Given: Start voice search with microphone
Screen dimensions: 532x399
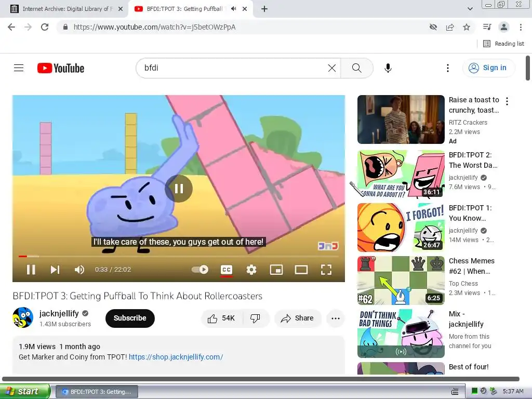Looking at the screenshot, I should pos(388,68).
